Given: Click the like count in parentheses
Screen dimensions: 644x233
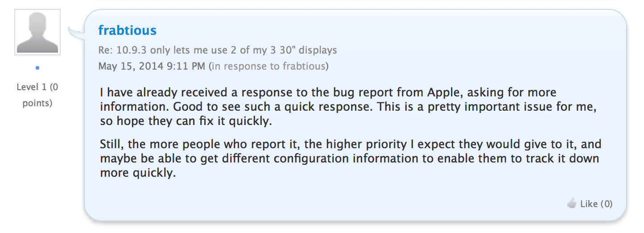Looking at the screenshot, I should point(606,204).
